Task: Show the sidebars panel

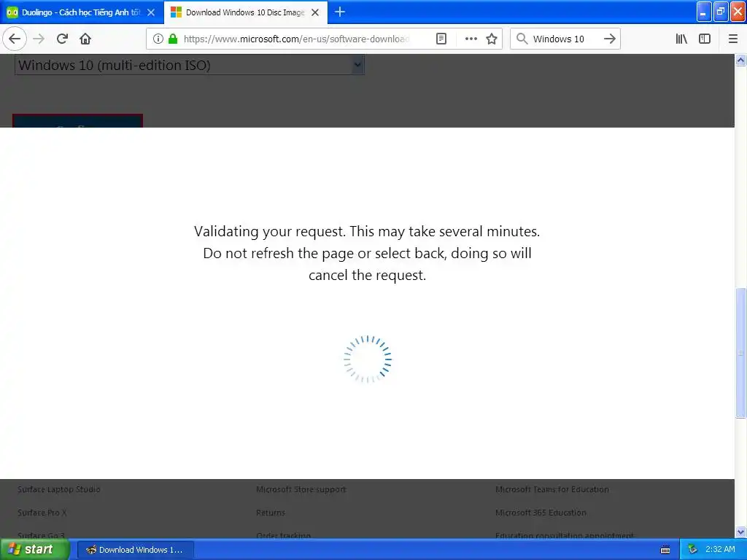Action: pos(705,39)
